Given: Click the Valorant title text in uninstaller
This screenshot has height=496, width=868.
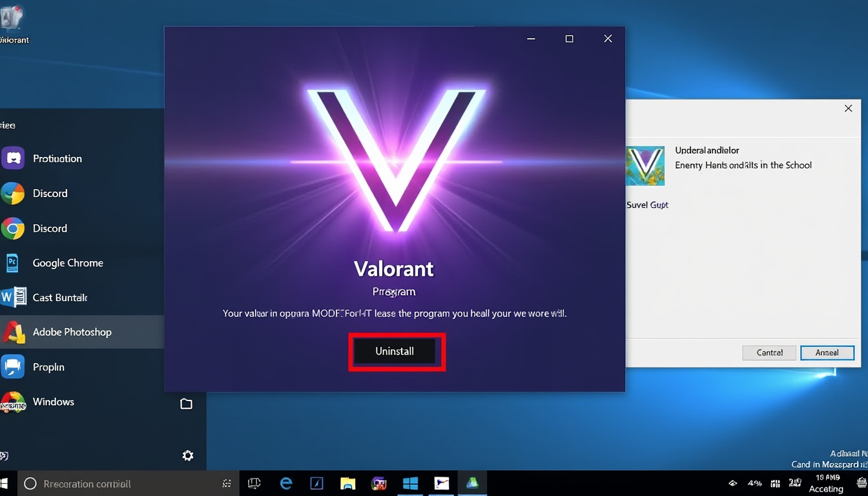Looking at the screenshot, I should [x=394, y=269].
